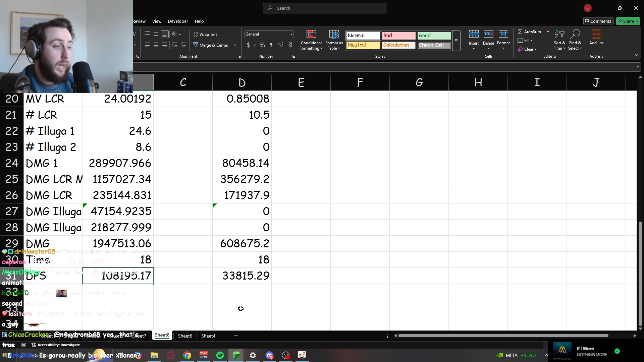Apply the Good cell style swatch
Screen dimensions: 644x362
pyautogui.click(x=434, y=36)
